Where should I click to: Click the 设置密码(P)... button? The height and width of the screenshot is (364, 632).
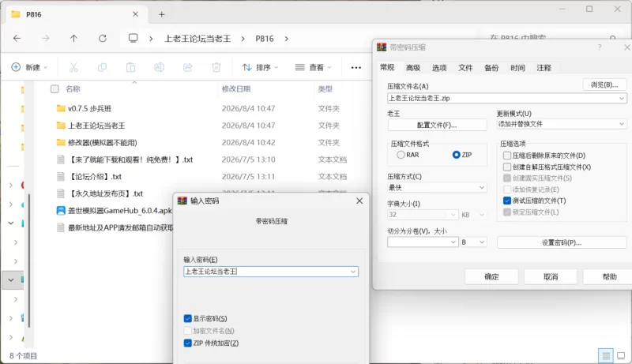coord(562,242)
